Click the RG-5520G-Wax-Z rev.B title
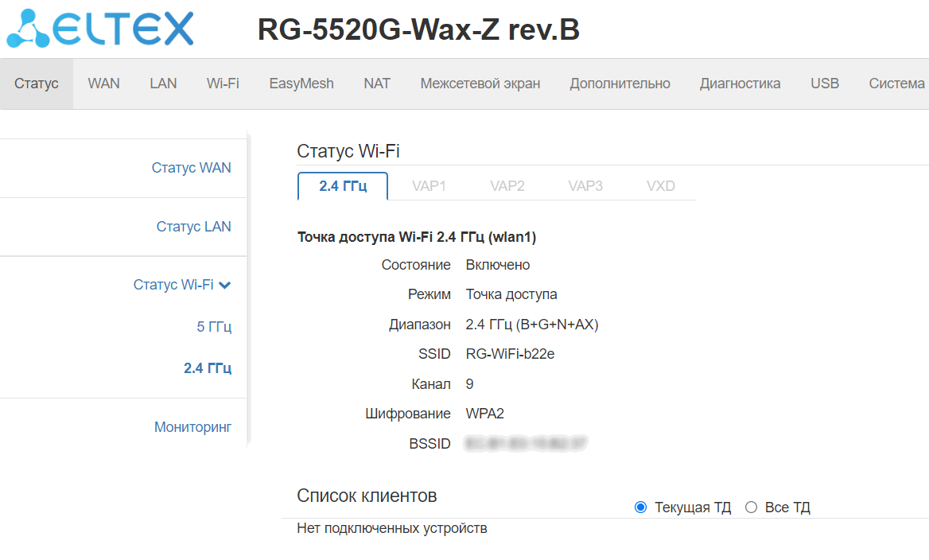 [418, 29]
